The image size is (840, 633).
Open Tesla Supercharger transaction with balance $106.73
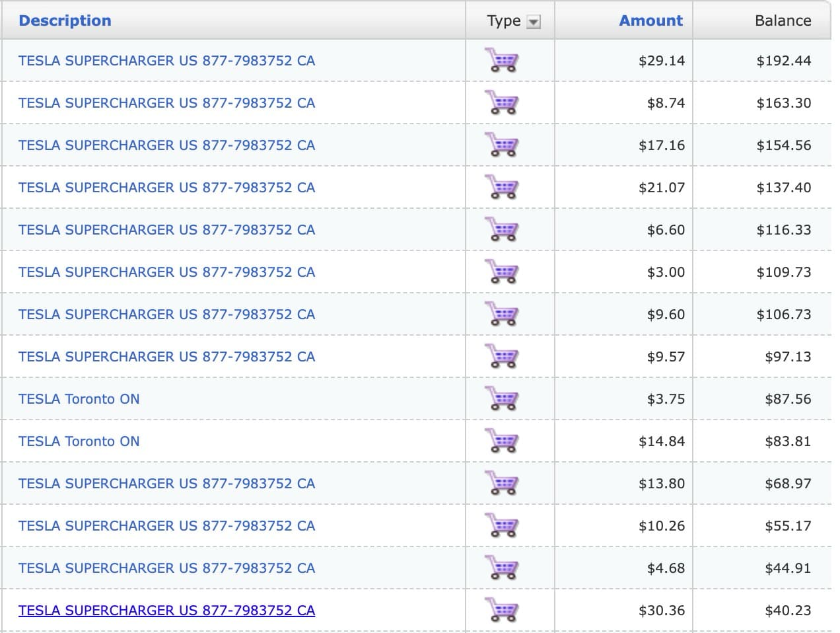(166, 315)
